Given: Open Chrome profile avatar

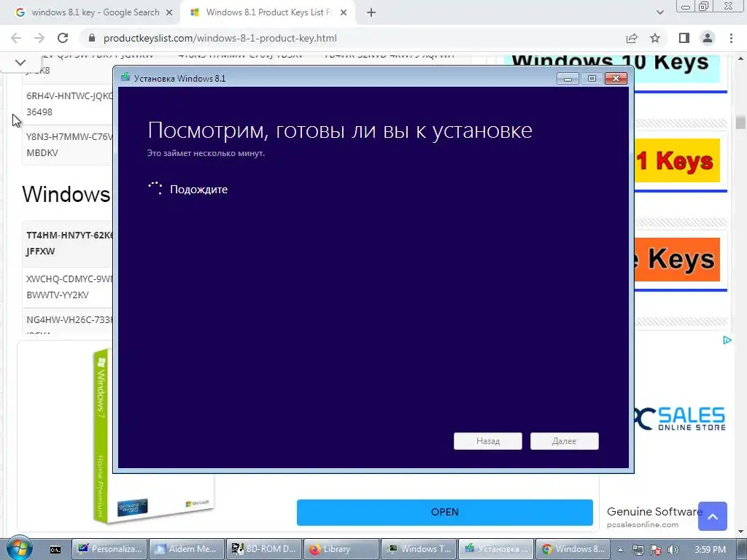Looking at the screenshot, I should pyautogui.click(x=708, y=38).
